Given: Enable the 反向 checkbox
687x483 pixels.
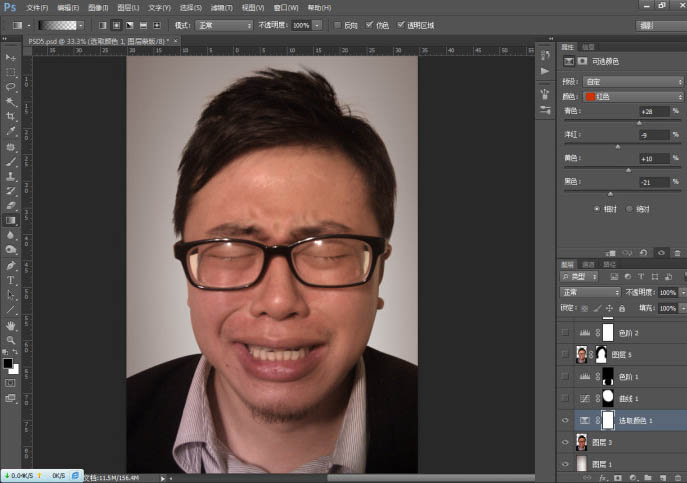Looking at the screenshot, I should [x=337, y=24].
